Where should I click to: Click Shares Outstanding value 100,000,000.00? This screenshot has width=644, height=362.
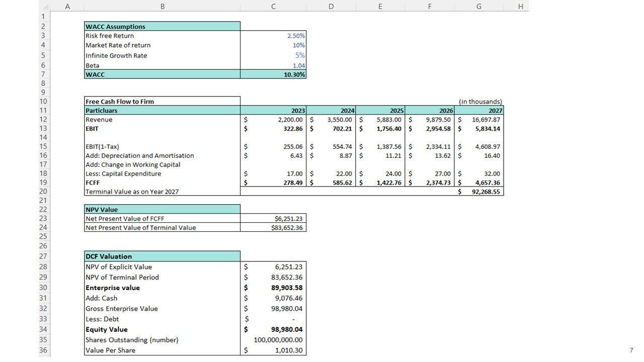click(x=273, y=340)
